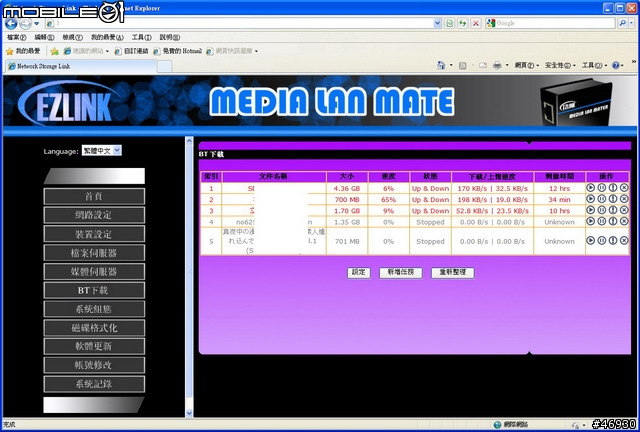This screenshot has width=640, height=432.
Task: Open 軟體更新 in the sidebar
Action: (94, 346)
